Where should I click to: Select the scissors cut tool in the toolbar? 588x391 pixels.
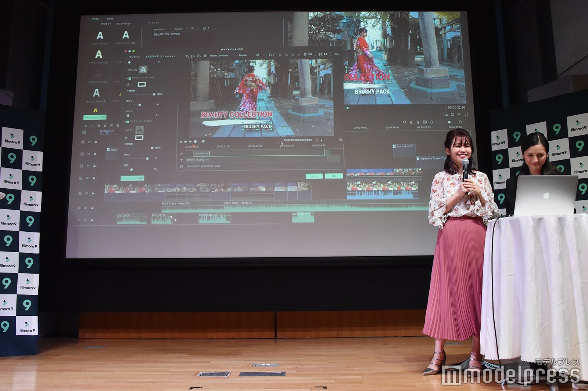click(105, 126)
